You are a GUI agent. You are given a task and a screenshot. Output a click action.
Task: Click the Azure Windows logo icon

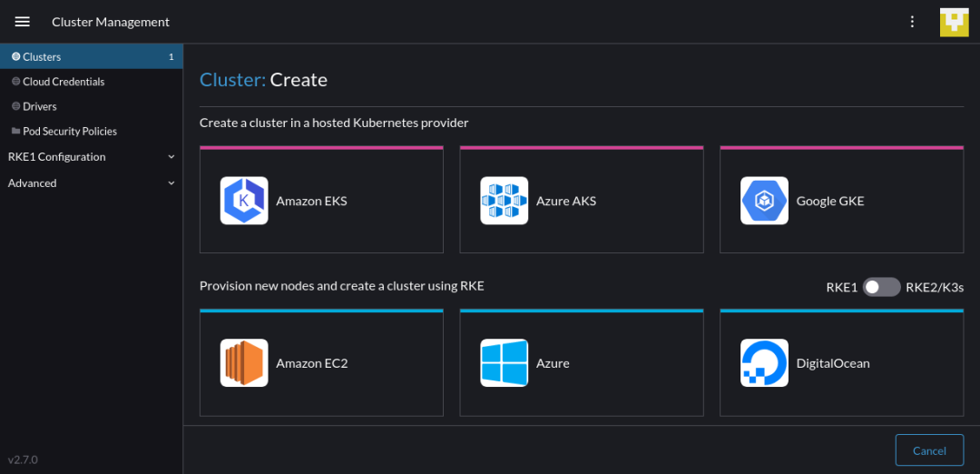505,363
